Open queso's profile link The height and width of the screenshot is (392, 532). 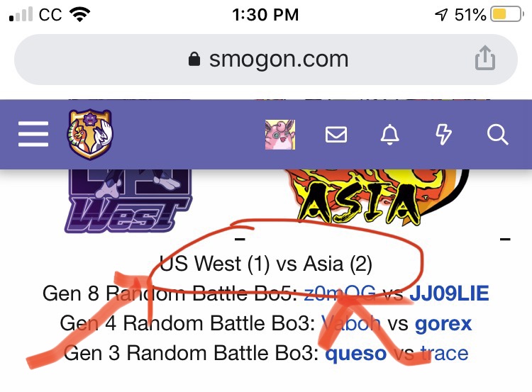(x=356, y=354)
